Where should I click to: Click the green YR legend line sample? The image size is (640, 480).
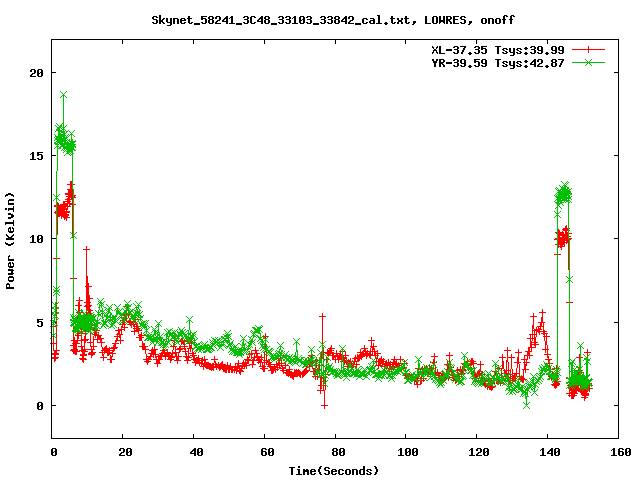coord(588,62)
